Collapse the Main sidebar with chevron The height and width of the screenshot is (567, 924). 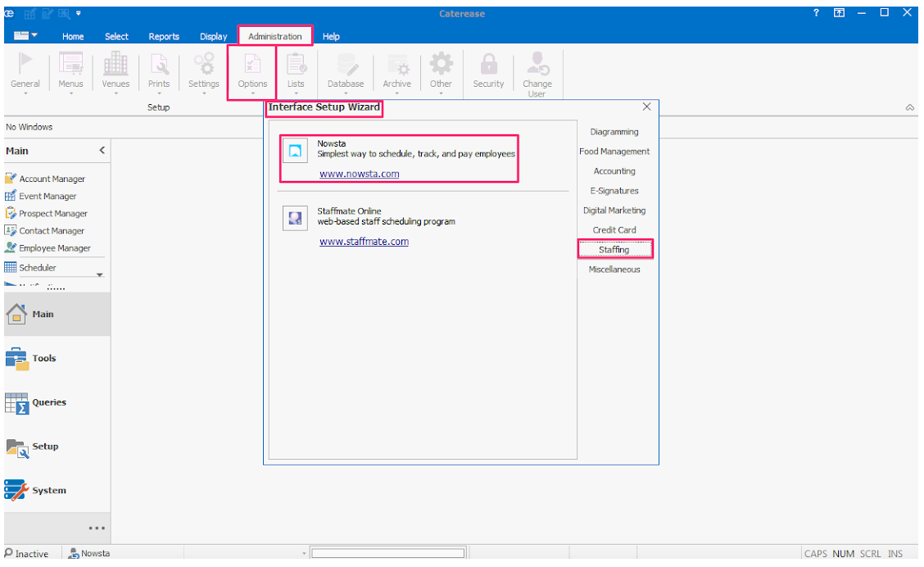click(x=102, y=150)
